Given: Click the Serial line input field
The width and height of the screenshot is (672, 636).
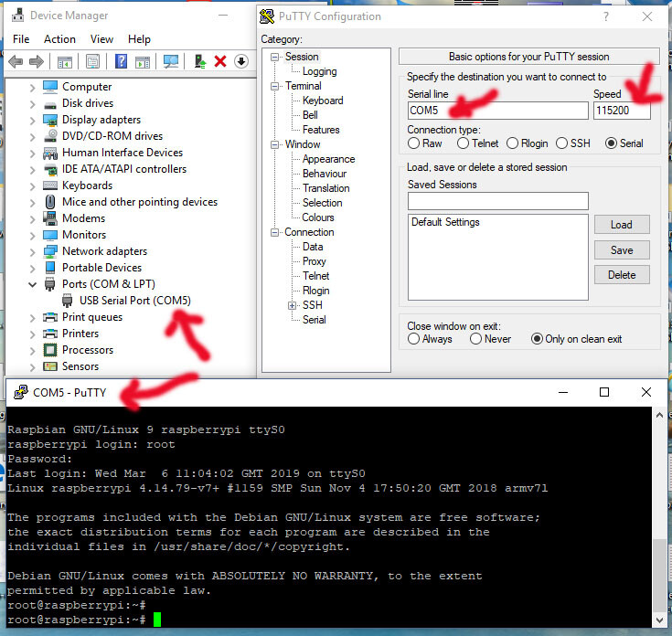Looking at the screenshot, I should tap(497, 111).
